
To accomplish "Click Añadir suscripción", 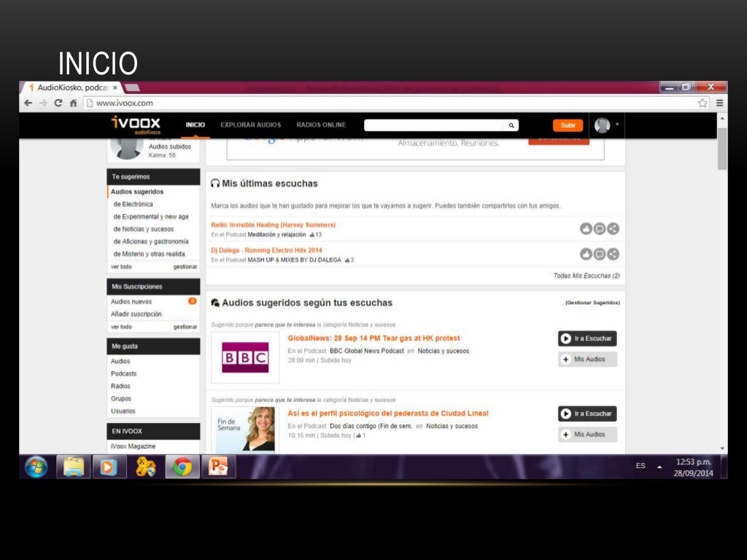I will pos(136,314).
